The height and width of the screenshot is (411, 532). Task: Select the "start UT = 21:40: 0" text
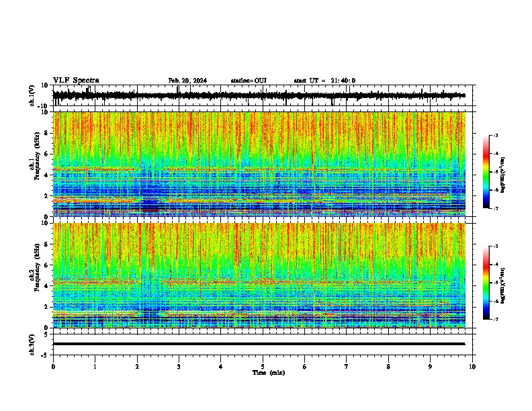(324, 81)
